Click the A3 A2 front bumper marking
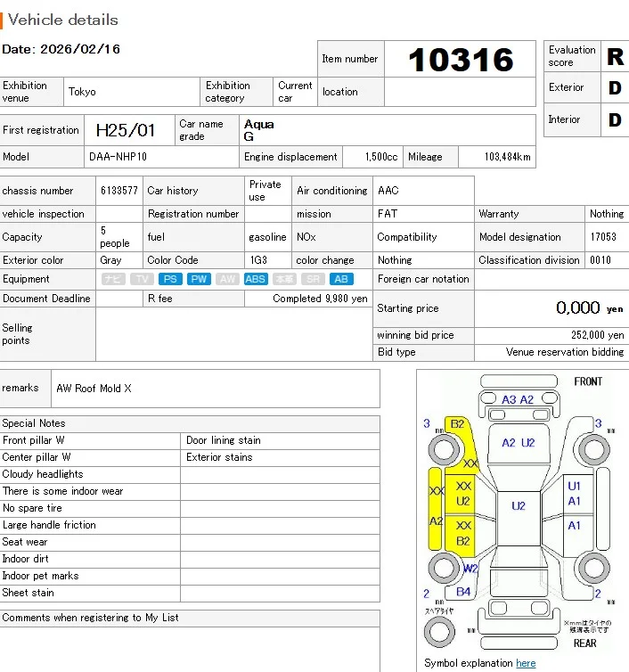 click(x=518, y=399)
